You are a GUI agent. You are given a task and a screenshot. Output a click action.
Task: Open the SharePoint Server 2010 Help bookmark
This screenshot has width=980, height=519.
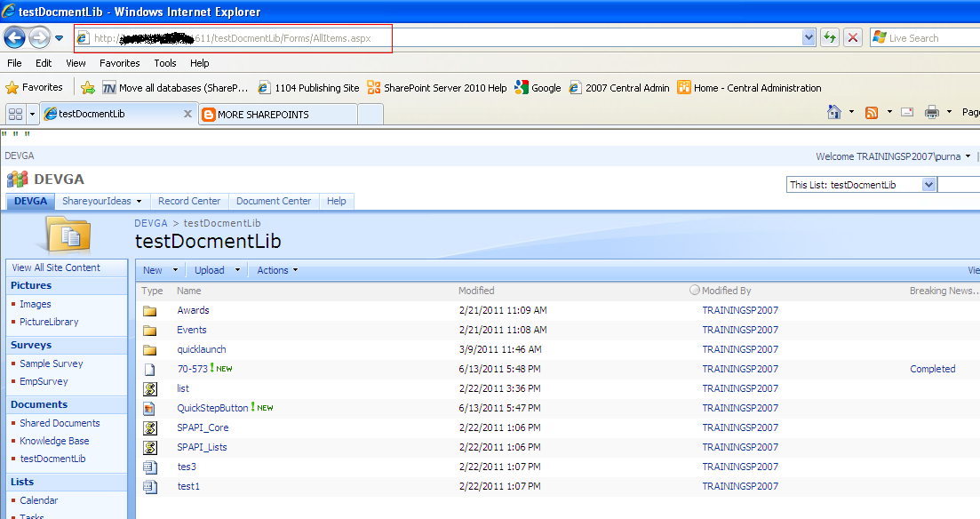tap(437, 88)
